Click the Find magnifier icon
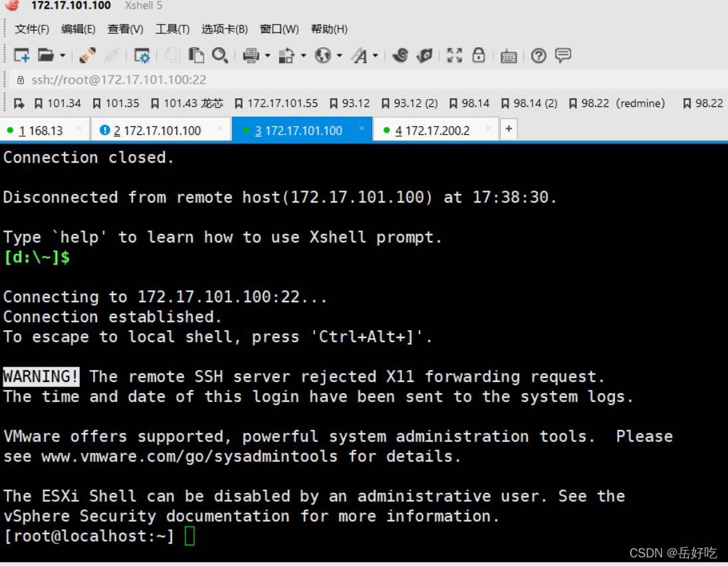The width and height of the screenshot is (728, 566). coord(220,56)
